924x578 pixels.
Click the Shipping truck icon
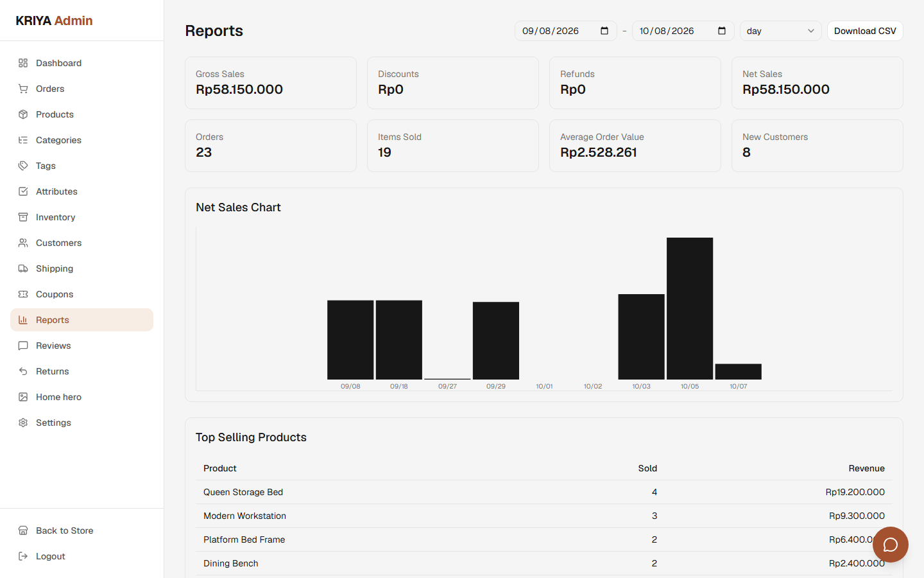(23, 268)
